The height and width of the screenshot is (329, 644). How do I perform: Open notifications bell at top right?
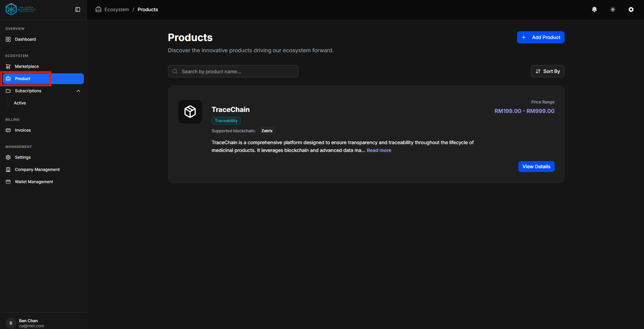pos(594,9)
